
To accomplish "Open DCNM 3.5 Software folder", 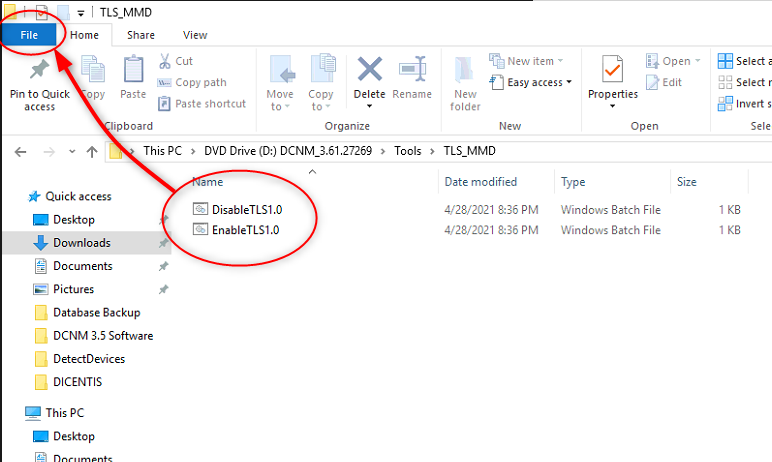I will (x=103, y=335).
